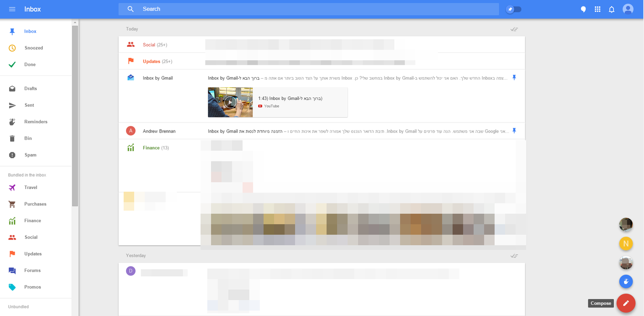This screenshot has height=316, width=644.
Task: Open the hamburger navigation menu
Action: (x=12, y=9)
